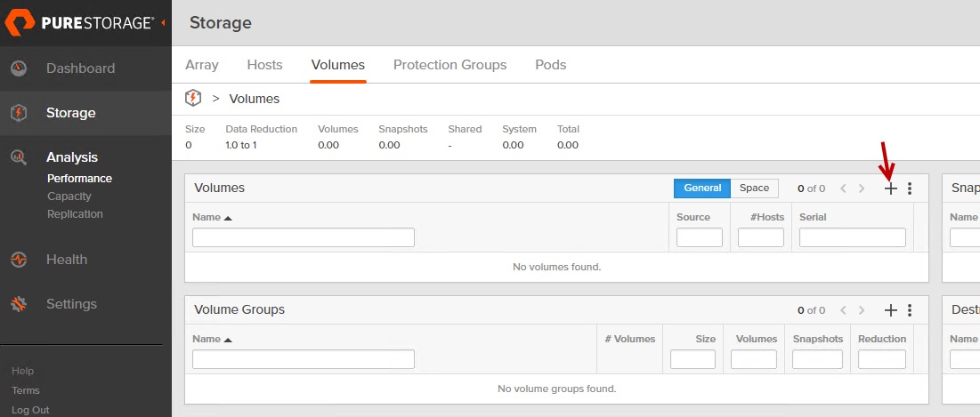Go to Replication under Analysis
This screenshot has width=980, height=417.
[x=75, y=214]
